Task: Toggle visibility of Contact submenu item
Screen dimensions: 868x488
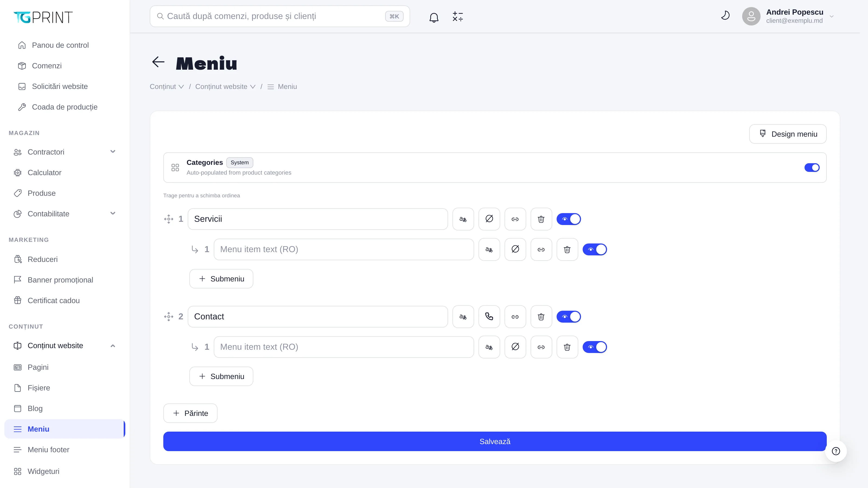Action: coord(595,347)
